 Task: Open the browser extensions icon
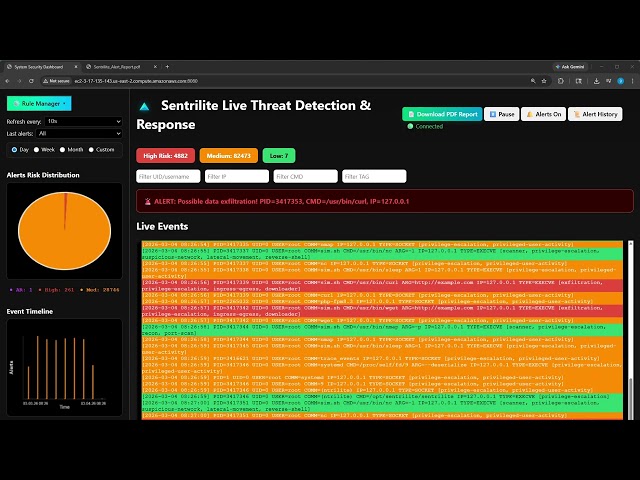click(x=561, y=81)
